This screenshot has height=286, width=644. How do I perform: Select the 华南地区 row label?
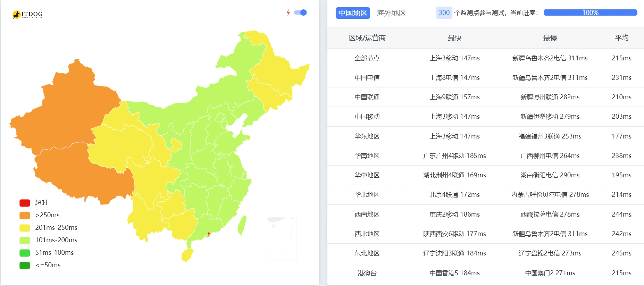[367, 156]
